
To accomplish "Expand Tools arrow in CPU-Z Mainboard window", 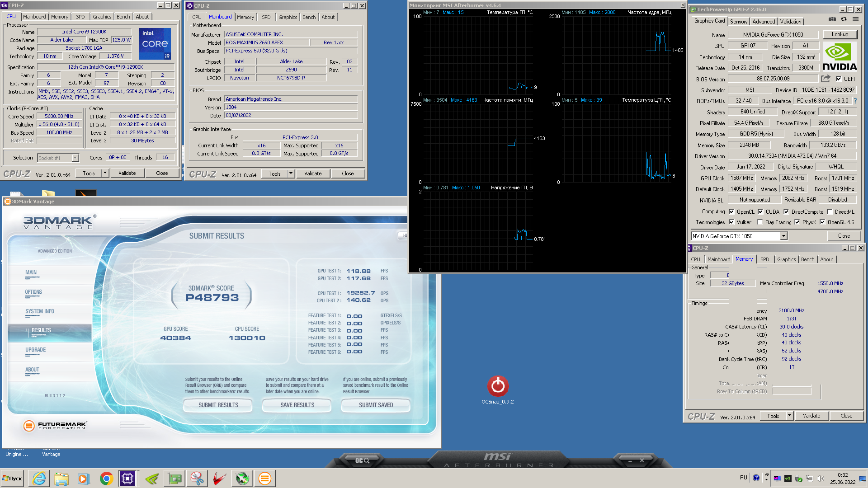I will pyautogui.click(x=291, y=174).
